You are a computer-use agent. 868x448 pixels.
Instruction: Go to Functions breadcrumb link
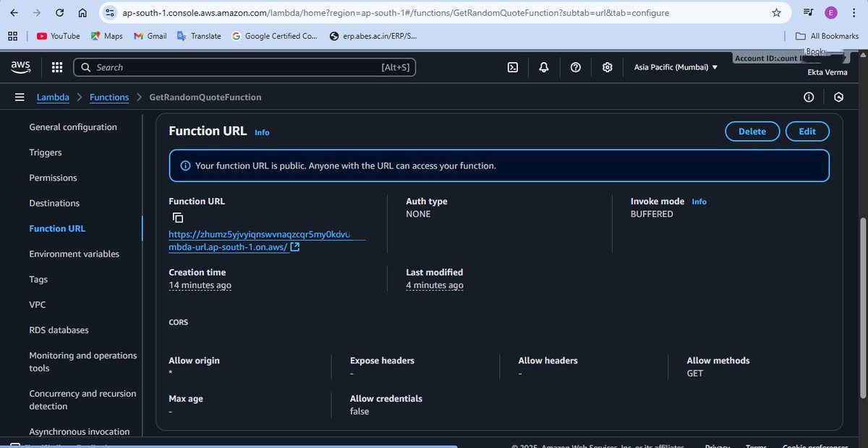(x=109, y=97)
